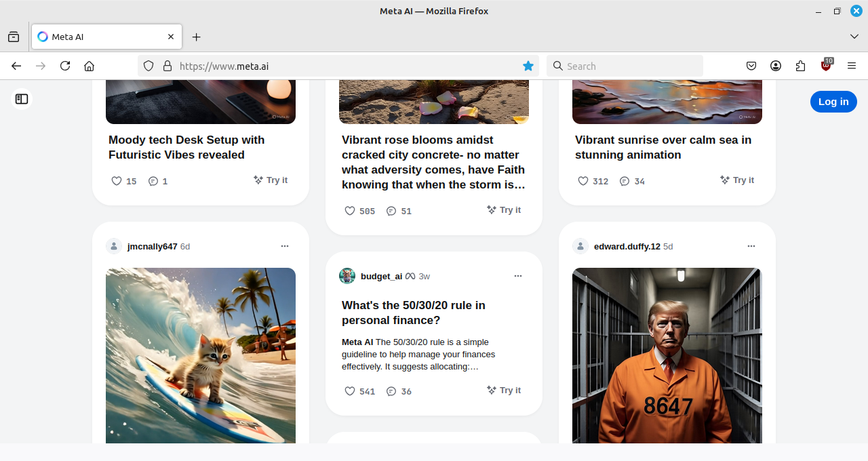Open the kitten surfing image
Viewport: 868px width, 461px height.
tap(201, 355)
